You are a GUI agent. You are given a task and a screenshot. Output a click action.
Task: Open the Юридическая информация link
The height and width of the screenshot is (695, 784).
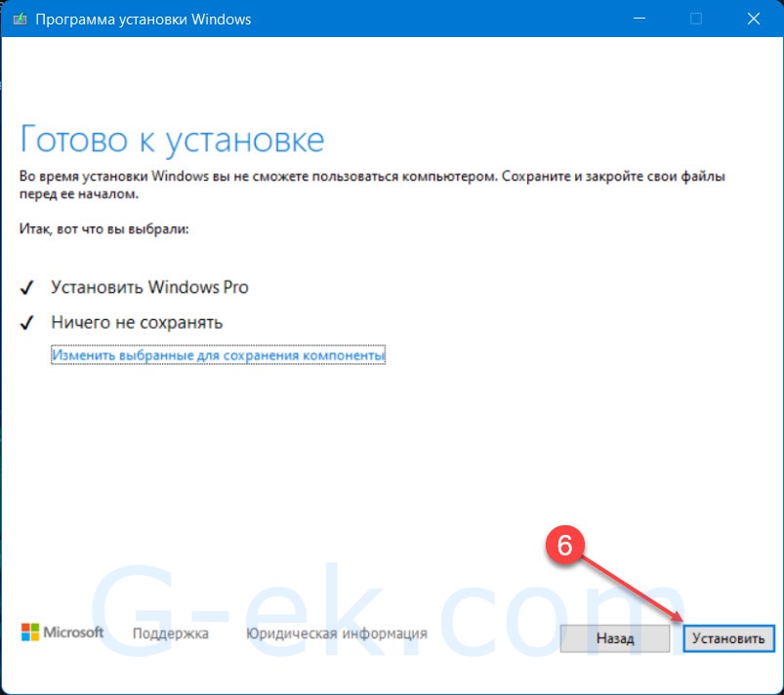pyautogui.click(x=337, y=634)
